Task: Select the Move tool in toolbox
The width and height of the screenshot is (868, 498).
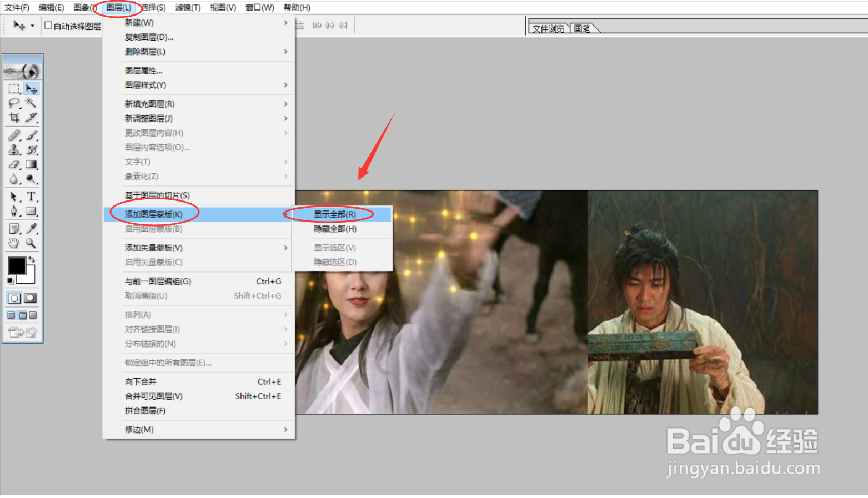Action: (31, 89)
